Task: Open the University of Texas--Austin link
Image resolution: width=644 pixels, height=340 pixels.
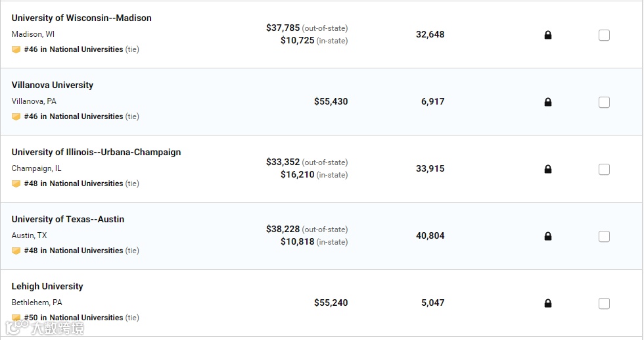Action: [x=68, y=219]
